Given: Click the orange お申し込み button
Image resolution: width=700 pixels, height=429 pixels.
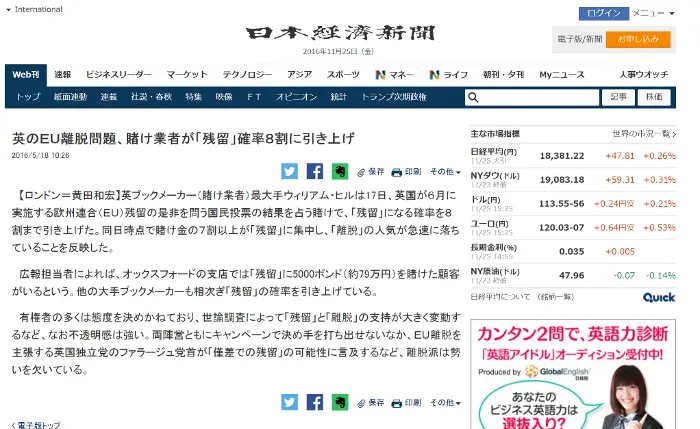Looking at the screenshot, I should (637, 39).
